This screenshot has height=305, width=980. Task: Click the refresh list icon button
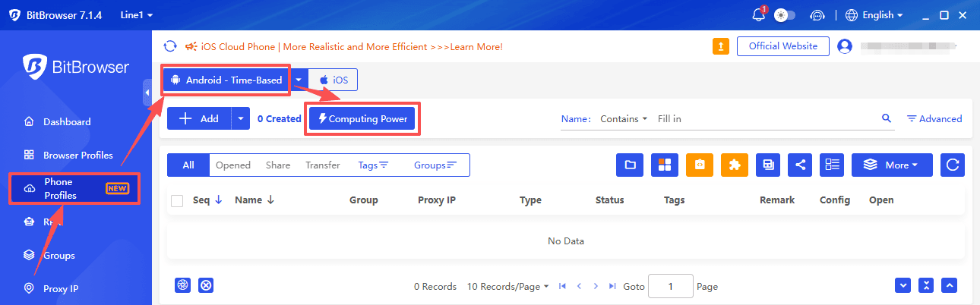click(x=953, y=165)
